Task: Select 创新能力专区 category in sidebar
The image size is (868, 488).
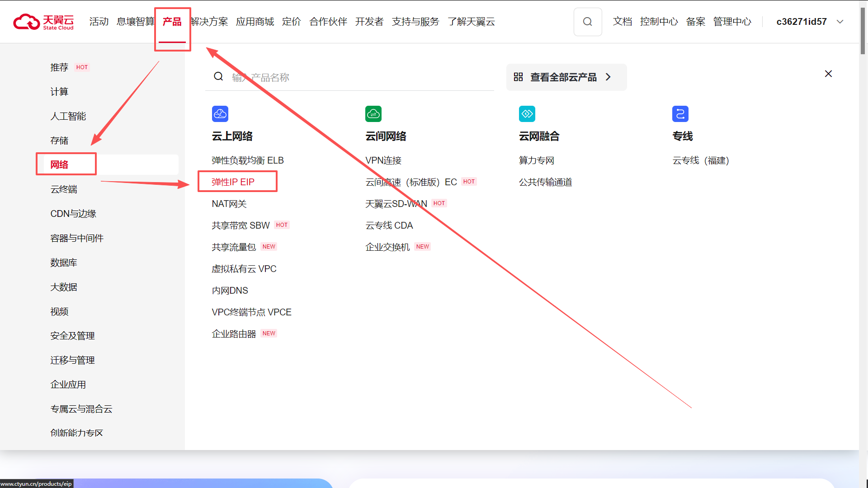Action: 77,433
